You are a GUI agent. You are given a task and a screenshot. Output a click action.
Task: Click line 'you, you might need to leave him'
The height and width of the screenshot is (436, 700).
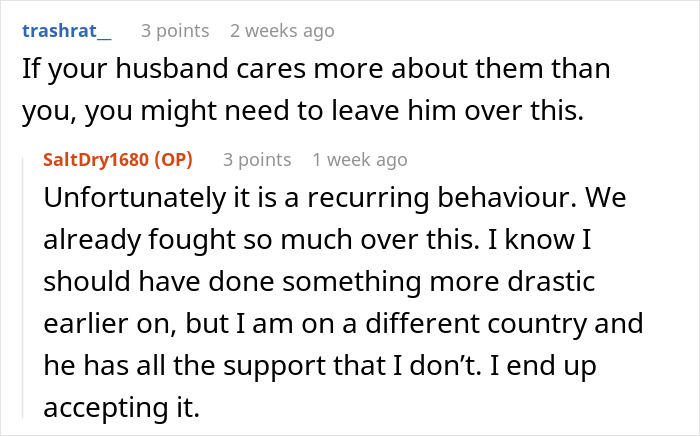pos(303,111)
